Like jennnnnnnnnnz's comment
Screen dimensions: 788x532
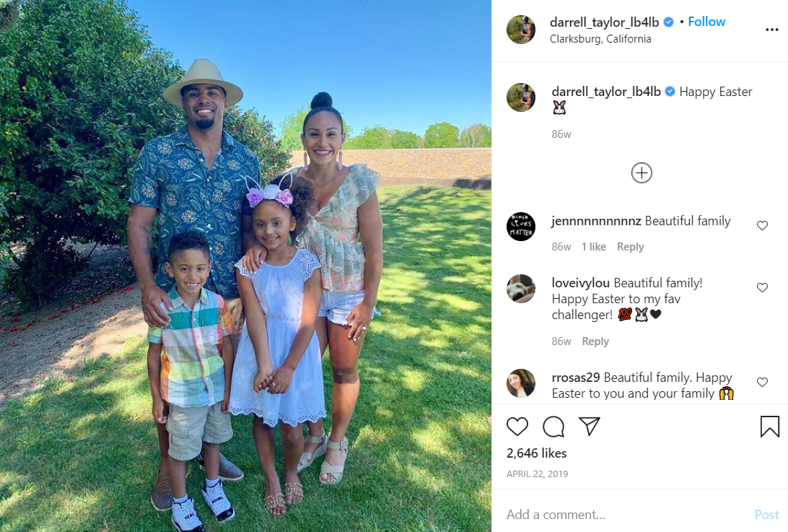pos(762,225)
